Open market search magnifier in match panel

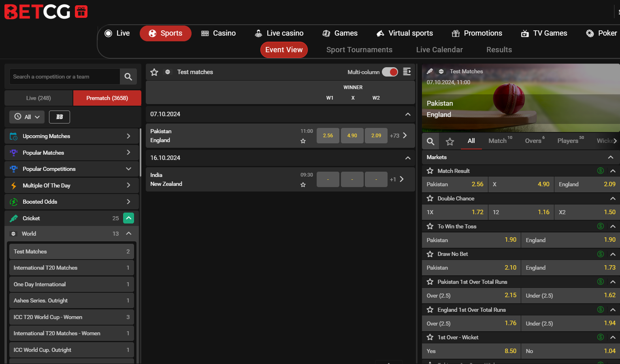[430, 141]
